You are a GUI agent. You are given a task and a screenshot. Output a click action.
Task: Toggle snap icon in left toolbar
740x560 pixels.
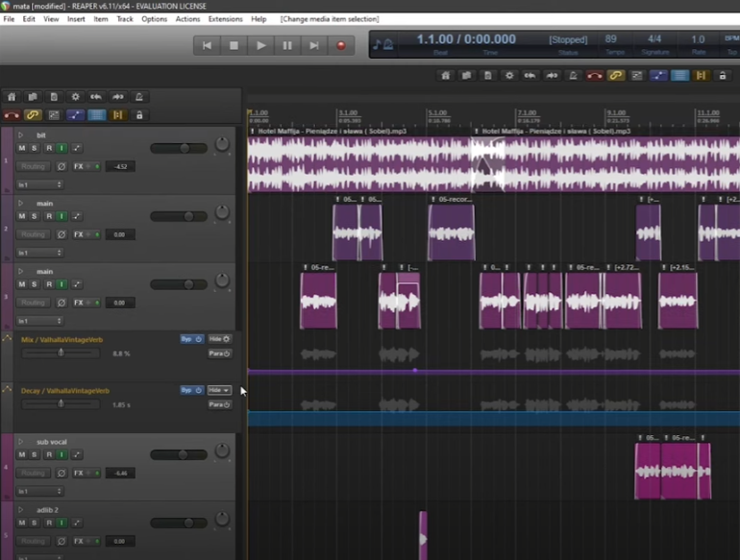click(x=117, y=115)
